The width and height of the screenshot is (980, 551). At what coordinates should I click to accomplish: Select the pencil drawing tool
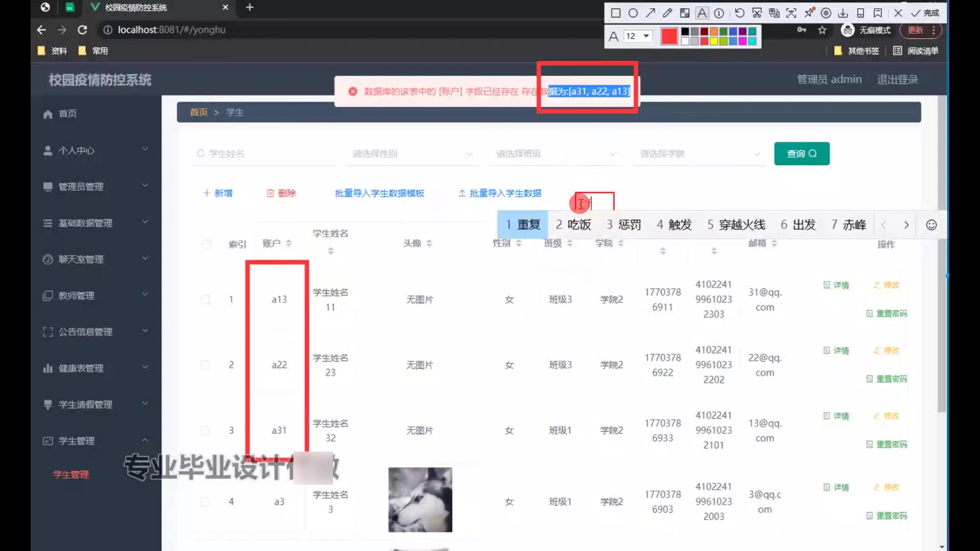tap(668, 13)
